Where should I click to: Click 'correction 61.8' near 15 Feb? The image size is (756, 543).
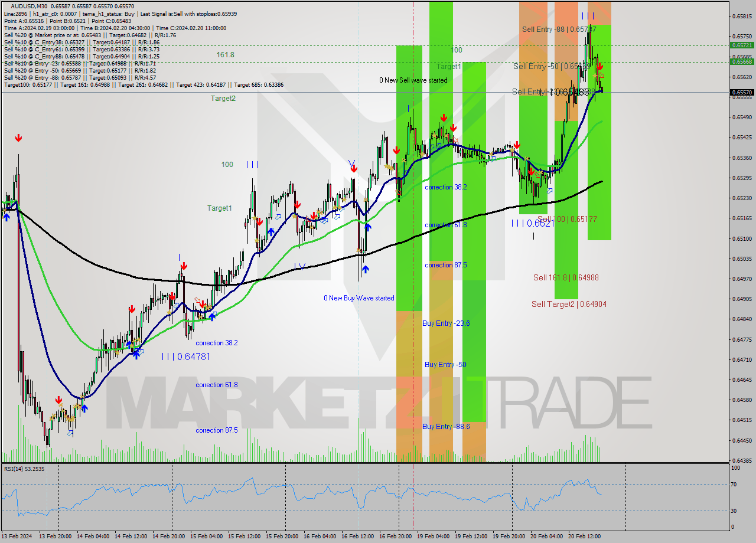click(x=217, y=385)
